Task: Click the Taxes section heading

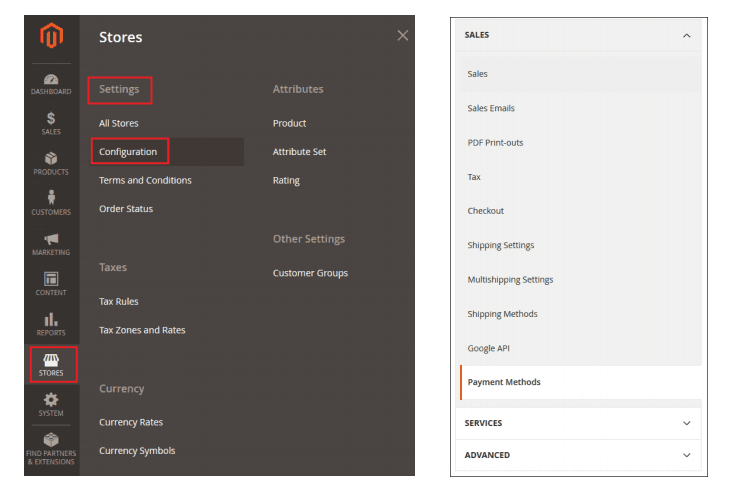Action: [113, 267]
